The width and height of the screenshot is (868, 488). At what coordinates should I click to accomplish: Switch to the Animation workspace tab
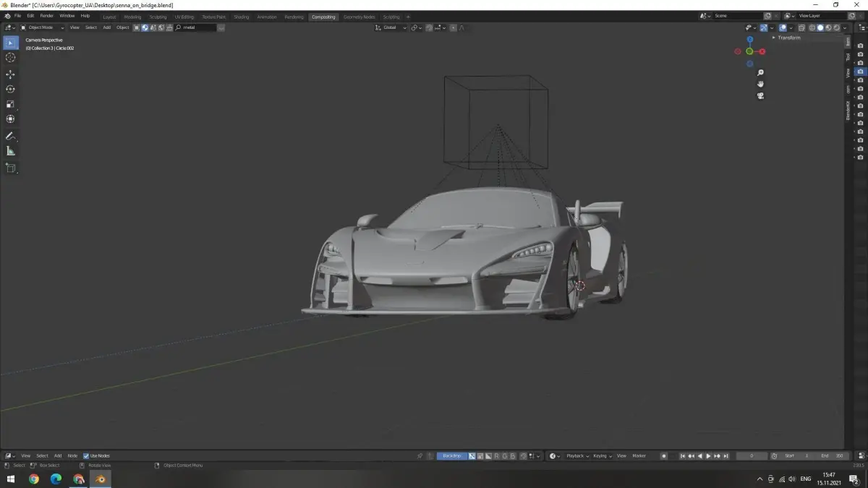267,17
